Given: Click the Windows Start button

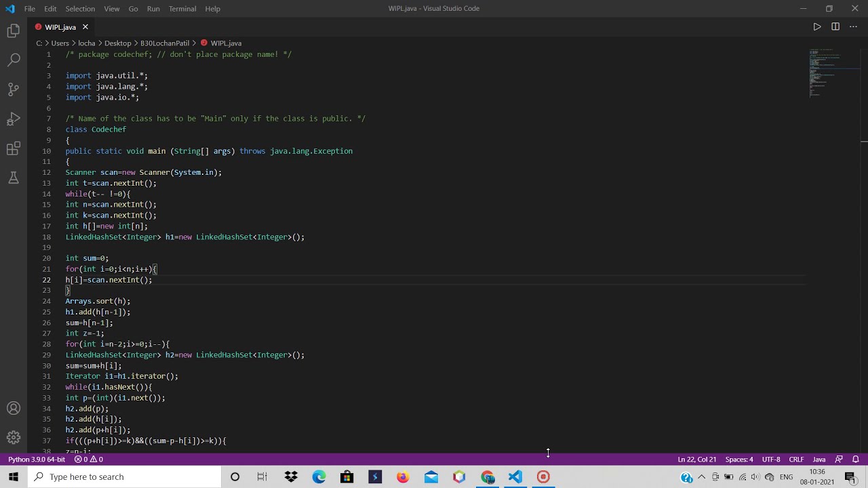Looking at the screenshot, I should click(14, 477).
